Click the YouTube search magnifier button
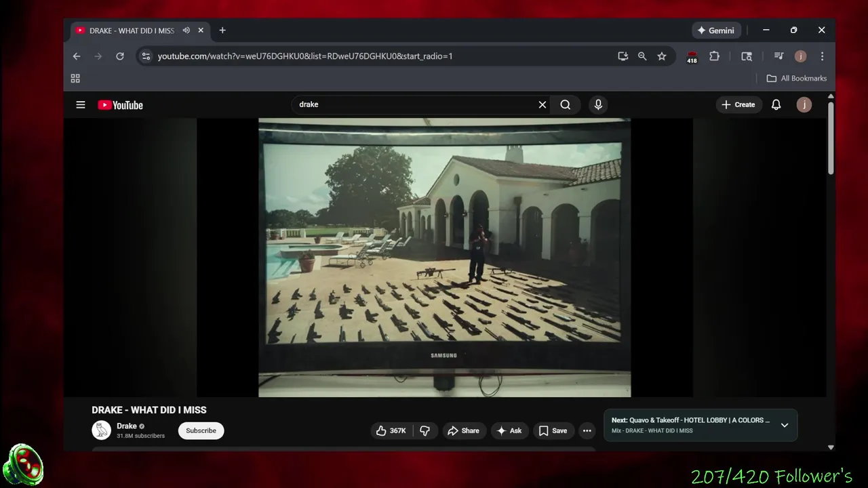This screenshot has width=868, height=488. (566, 104)
